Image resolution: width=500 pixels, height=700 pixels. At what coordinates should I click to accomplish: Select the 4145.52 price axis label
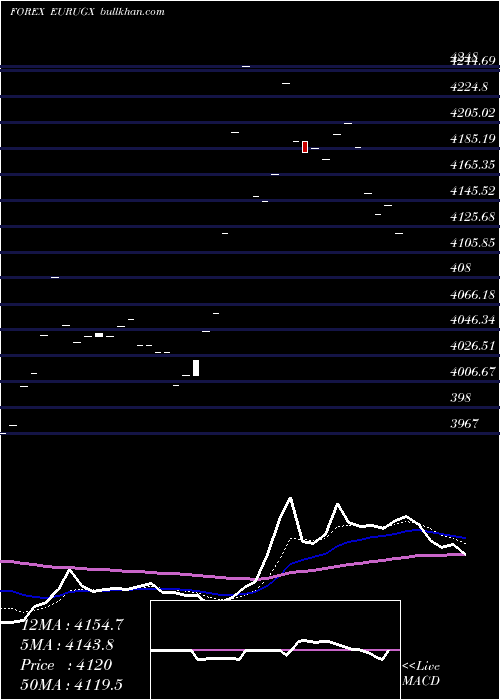click(473, 191)
